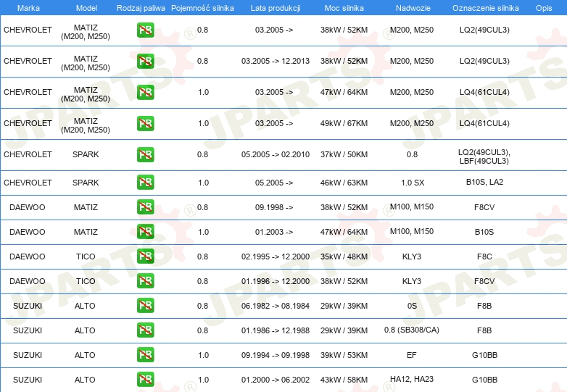Click fuel icon in the Spark 37kW / 50KM row
567x392 pixels.
(x=145, y=154)
